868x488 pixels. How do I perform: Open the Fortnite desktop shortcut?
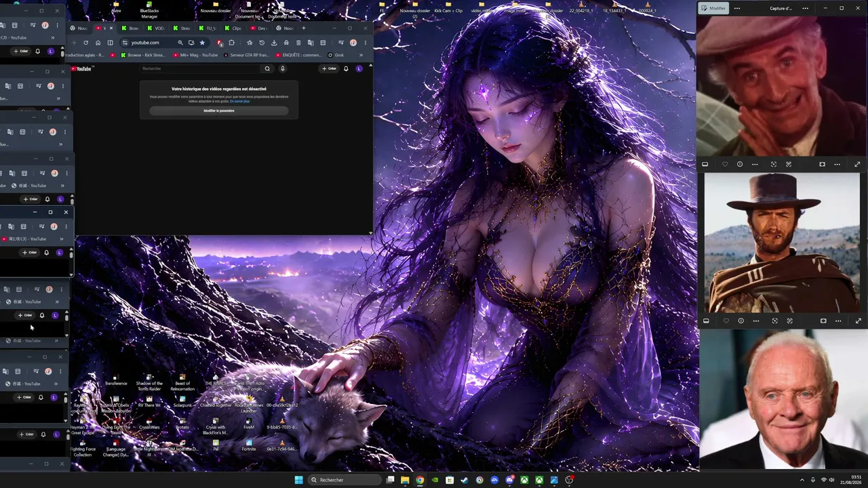249,445
